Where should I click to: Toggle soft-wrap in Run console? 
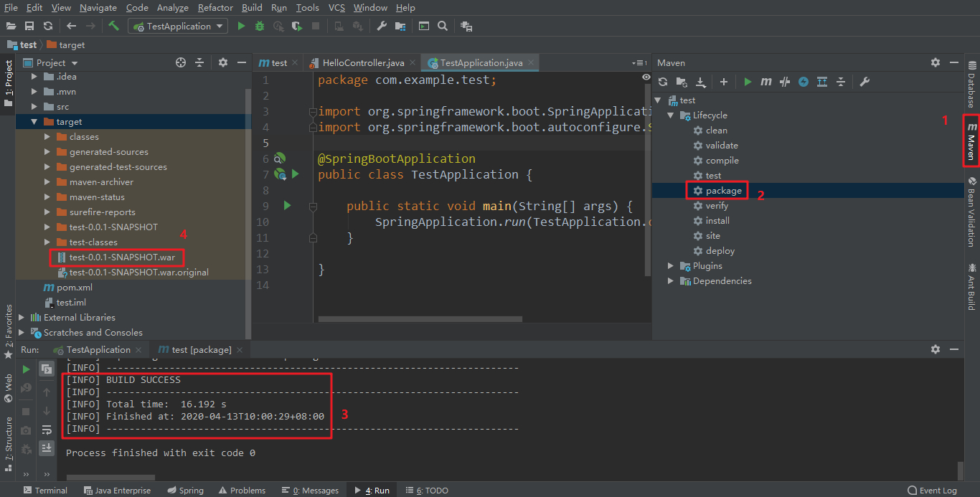pyautogui.click(x=47, y=430)
